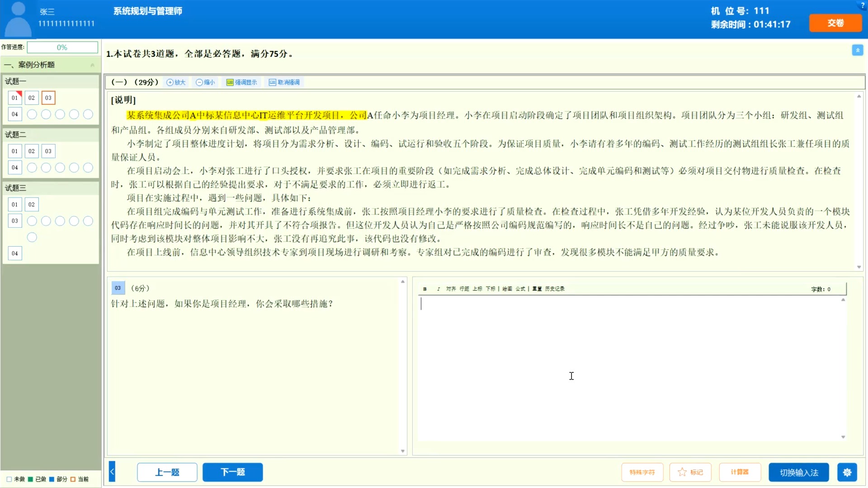Apply 强调显示 highlight to selected text
The image size is (868, 488).
(241, 82)
